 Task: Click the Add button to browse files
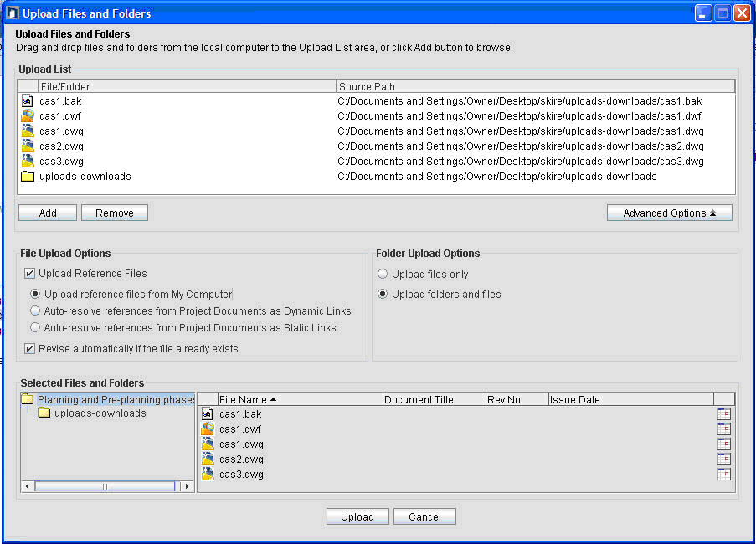tap(47, 213)
